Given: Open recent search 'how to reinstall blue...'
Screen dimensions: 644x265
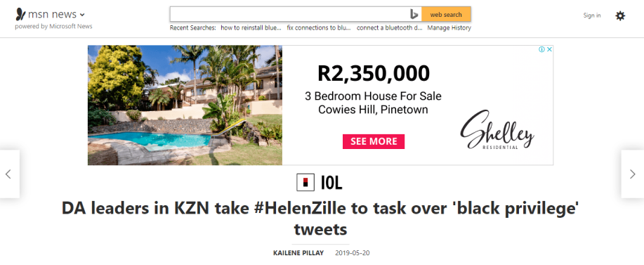Looking at the screenshot, I should tap(251, 27).
